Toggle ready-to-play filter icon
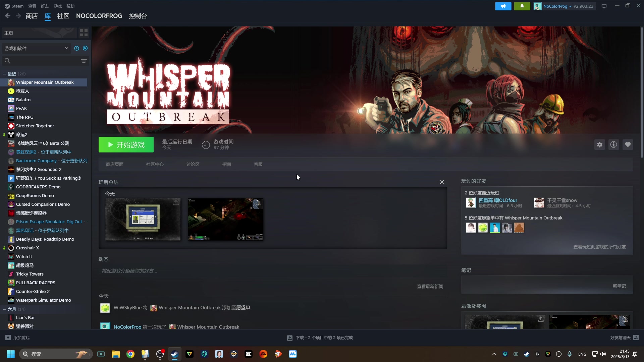644x362 pixels. pyautogui.click(x=85, y=48)
